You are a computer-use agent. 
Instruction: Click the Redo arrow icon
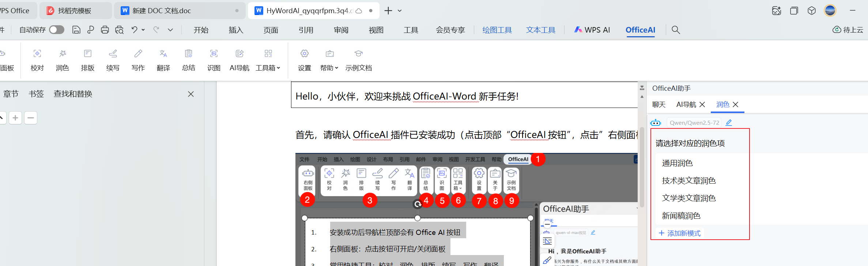point(156,30)
